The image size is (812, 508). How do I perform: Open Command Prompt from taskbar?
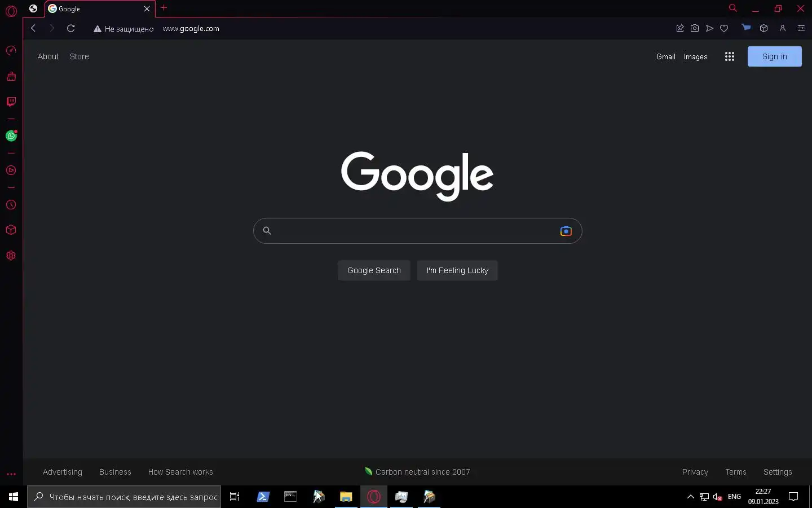(x=290, y=497)
